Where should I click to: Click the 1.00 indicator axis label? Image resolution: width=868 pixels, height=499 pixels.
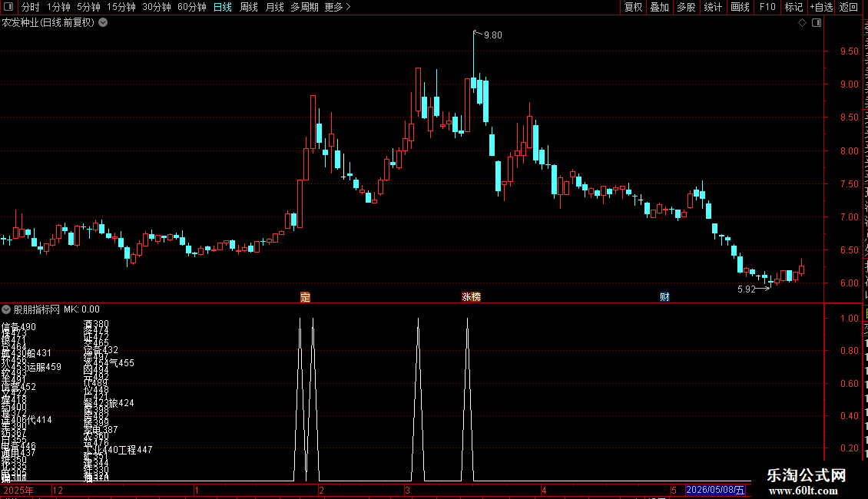point(849,319)
